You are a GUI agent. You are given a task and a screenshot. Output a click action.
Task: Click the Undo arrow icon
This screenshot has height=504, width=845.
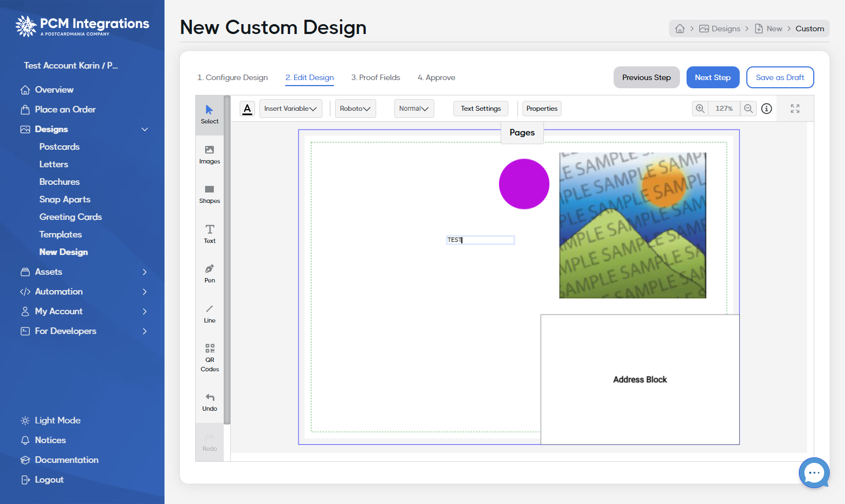[209, 398]
